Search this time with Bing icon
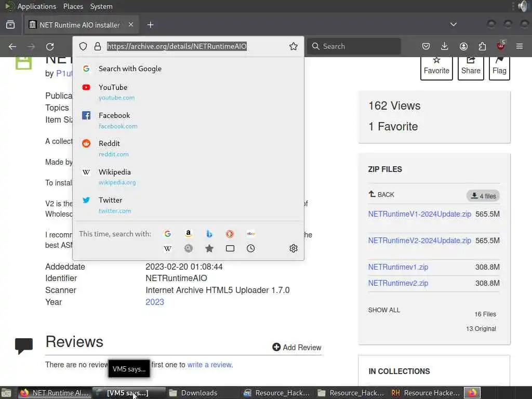 pyautogui.click(x=209, y=234)
